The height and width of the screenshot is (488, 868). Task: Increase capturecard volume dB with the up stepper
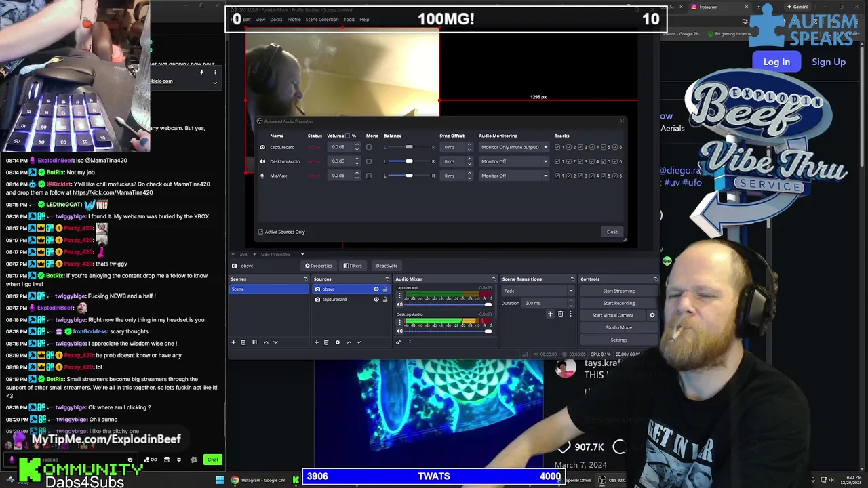[x=357, y=145]
